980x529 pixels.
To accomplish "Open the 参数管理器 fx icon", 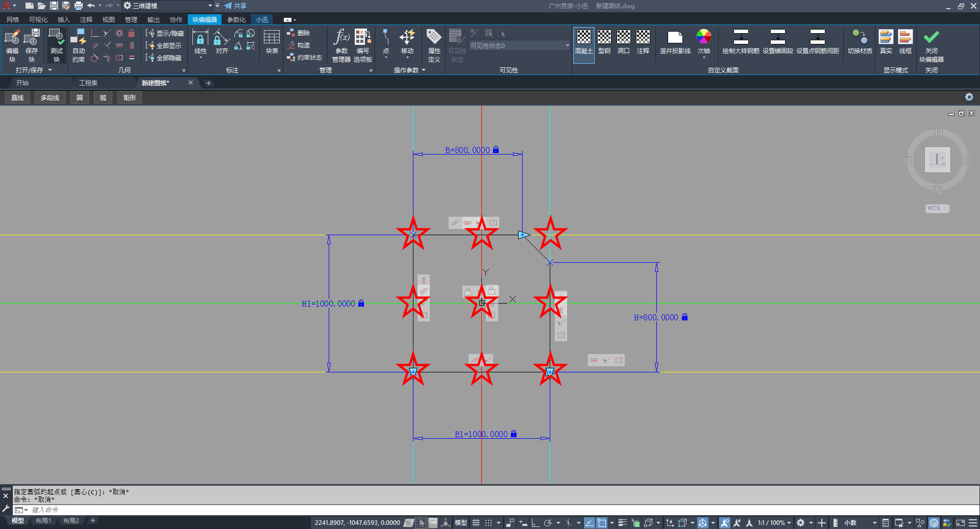I will click(341, 45).
